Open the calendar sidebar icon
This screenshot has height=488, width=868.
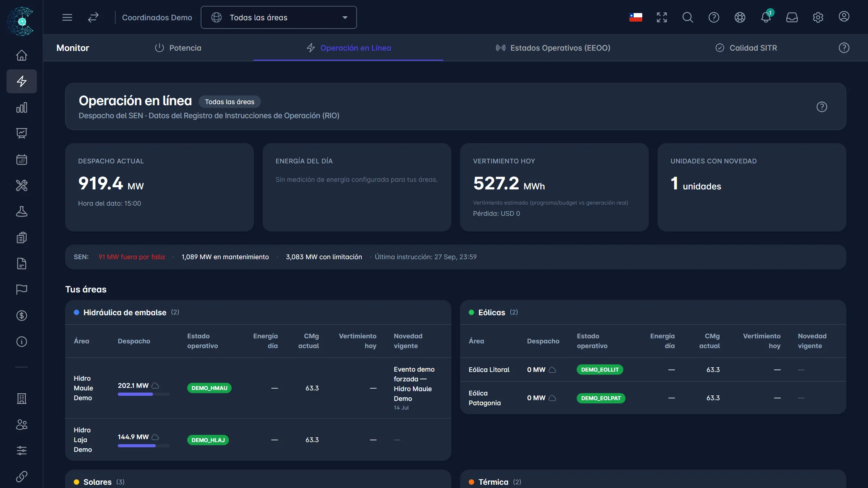point(22,159)
